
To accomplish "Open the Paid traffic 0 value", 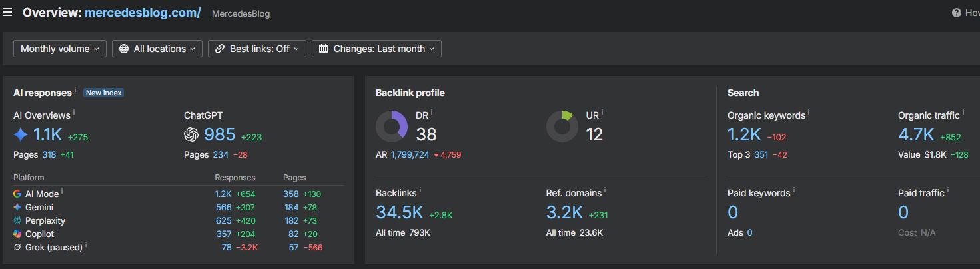I will click(903, 212).
